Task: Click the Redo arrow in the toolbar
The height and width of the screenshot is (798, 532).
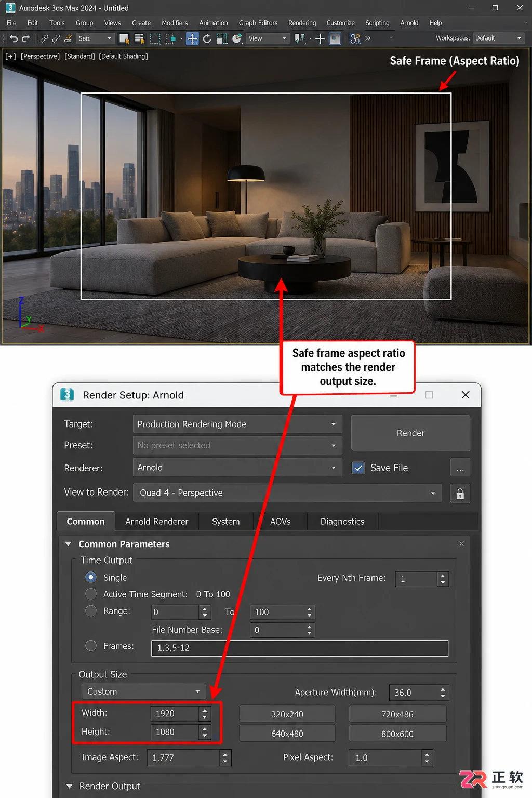Action: coord(25,38)
